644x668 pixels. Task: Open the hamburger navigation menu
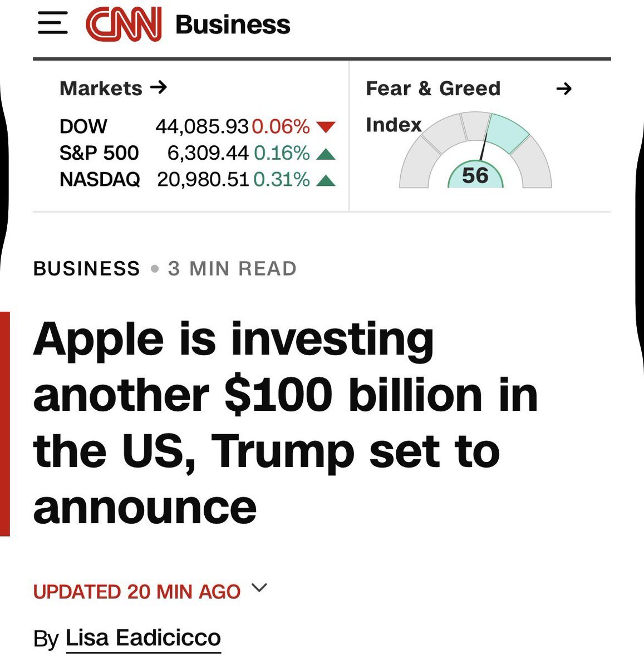[x=53, y=24]
